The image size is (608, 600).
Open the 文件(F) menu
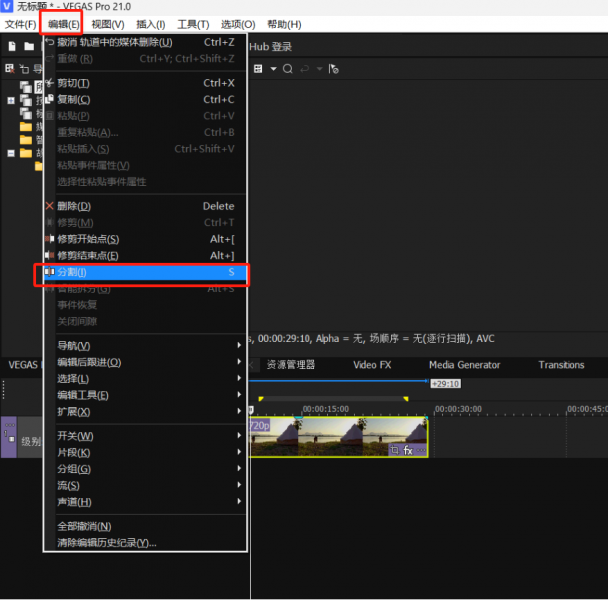pyautogui.click(x=21, y=24)
